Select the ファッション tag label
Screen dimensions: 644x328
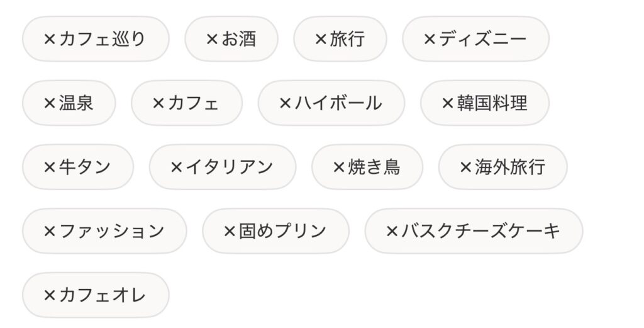coord(112,231)
